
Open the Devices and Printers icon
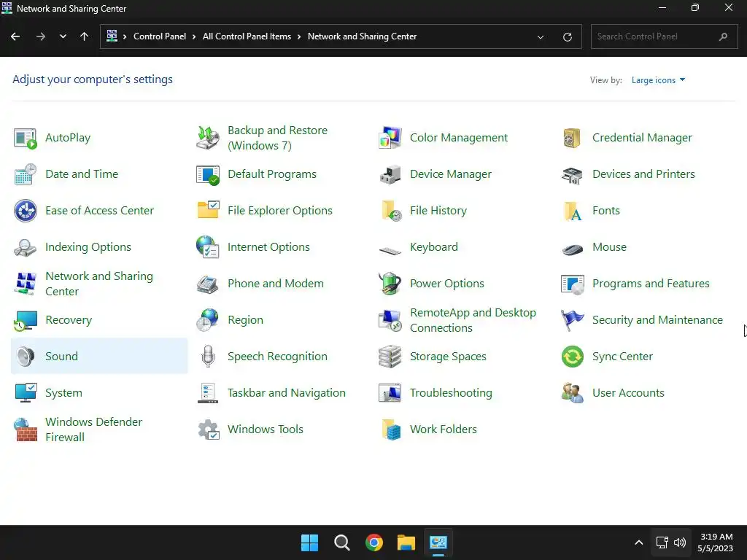click(572, 174)
